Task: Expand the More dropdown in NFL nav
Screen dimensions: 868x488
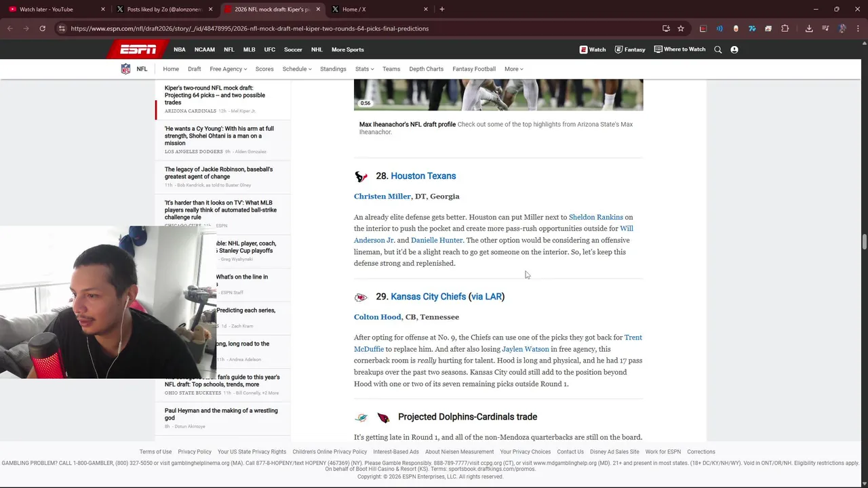Action: tap(514, 69)
